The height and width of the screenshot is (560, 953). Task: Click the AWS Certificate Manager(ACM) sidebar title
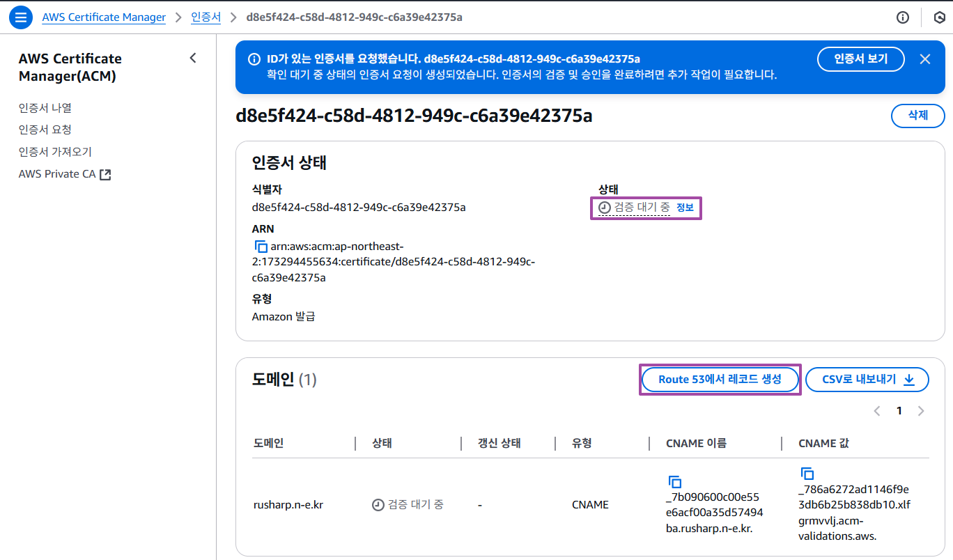pyautogui.click(x=70, y=68)
